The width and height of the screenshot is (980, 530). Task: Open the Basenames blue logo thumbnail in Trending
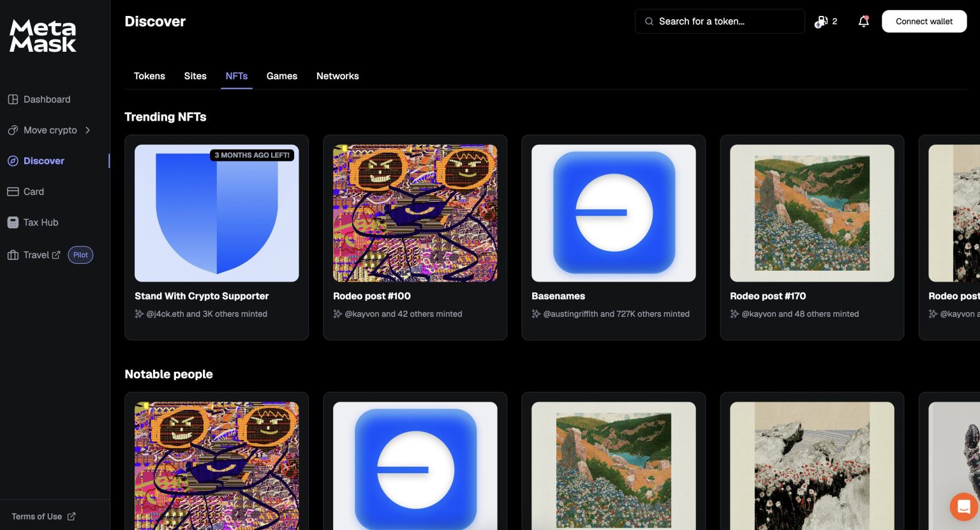[614, 213]
